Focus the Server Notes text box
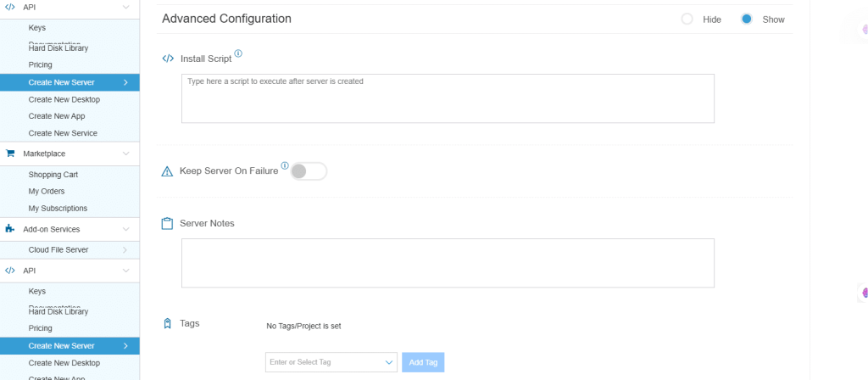868x380 pixels. (x=448, y=263)
